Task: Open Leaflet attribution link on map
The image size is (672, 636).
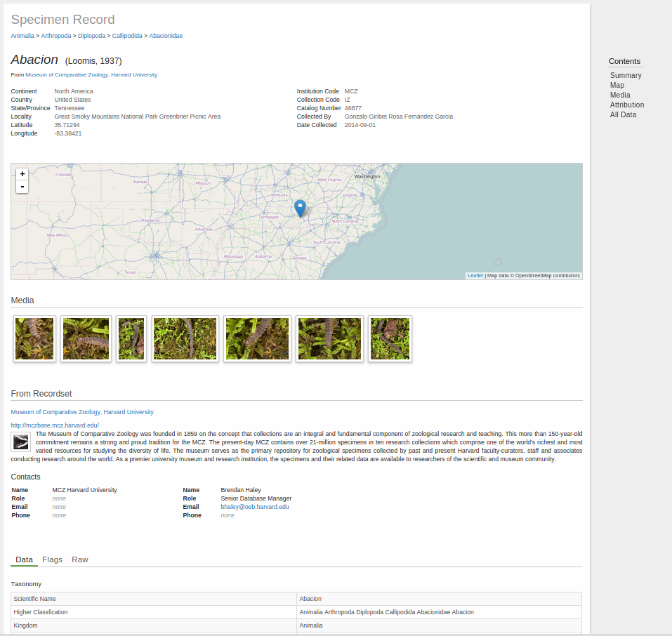Action: click(475, 276)
